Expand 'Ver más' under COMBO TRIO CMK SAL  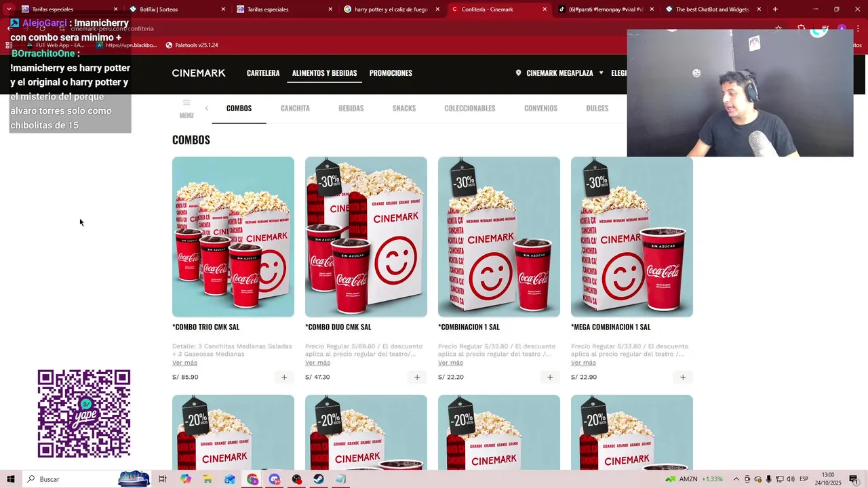pos(184,363)
